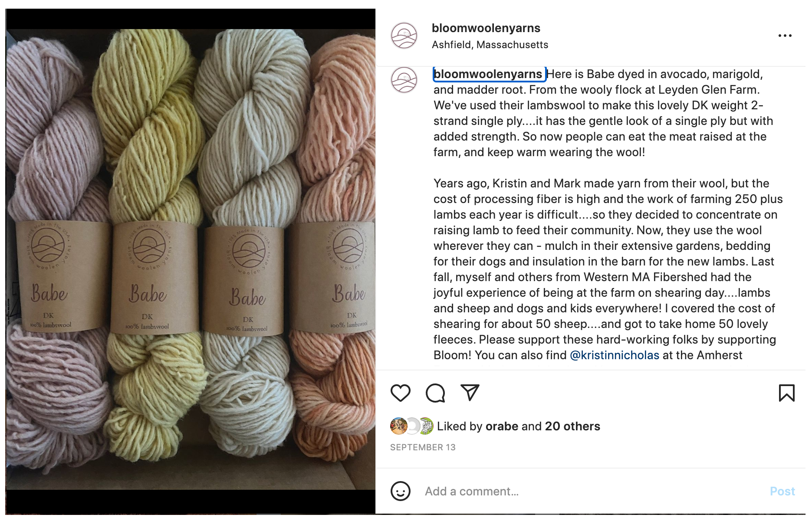Click the yarn skeins photo
The width and height of the screenshot is (812, 521).
pos(191,259)
